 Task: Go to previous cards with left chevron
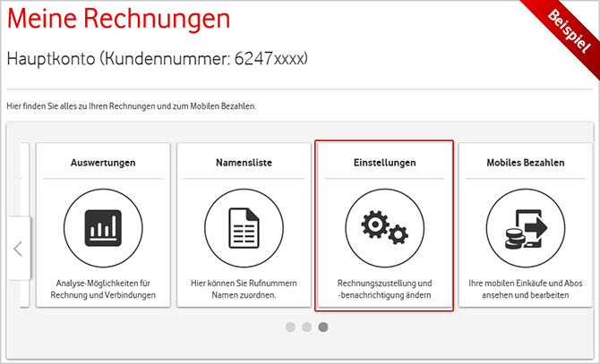pyautogui.click(x=18, y=249)
